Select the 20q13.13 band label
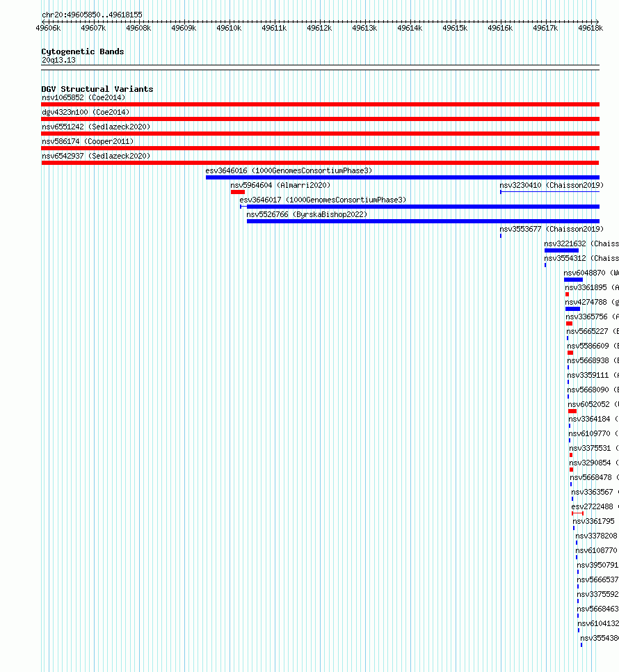The height and width of the screenshot is (672, 619). click(x=58, y=60)
